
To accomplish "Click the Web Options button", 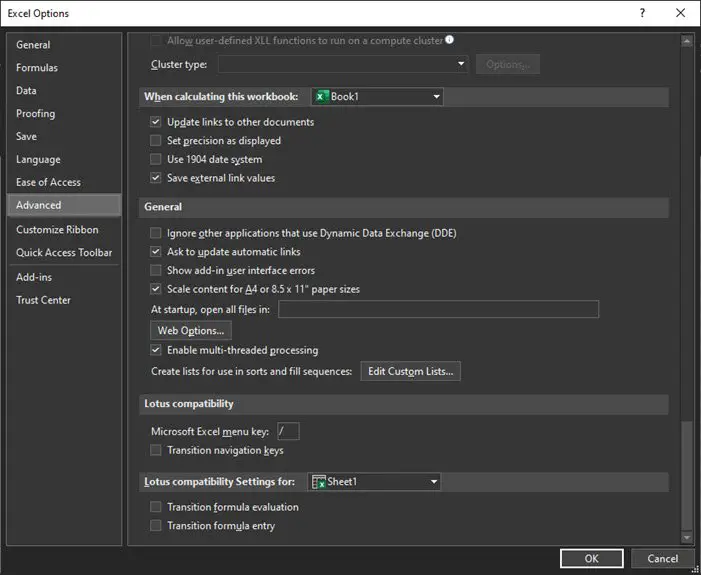I will (191, 330).
